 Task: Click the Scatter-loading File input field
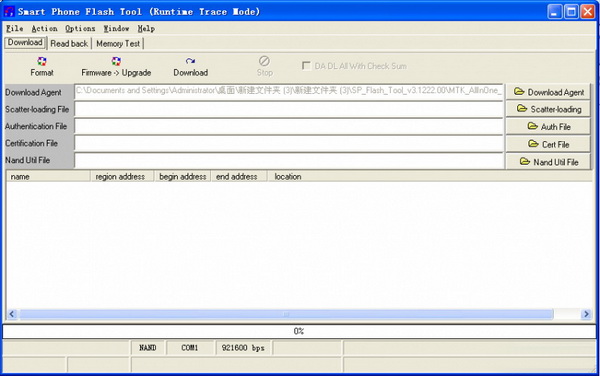coord(289,109)
